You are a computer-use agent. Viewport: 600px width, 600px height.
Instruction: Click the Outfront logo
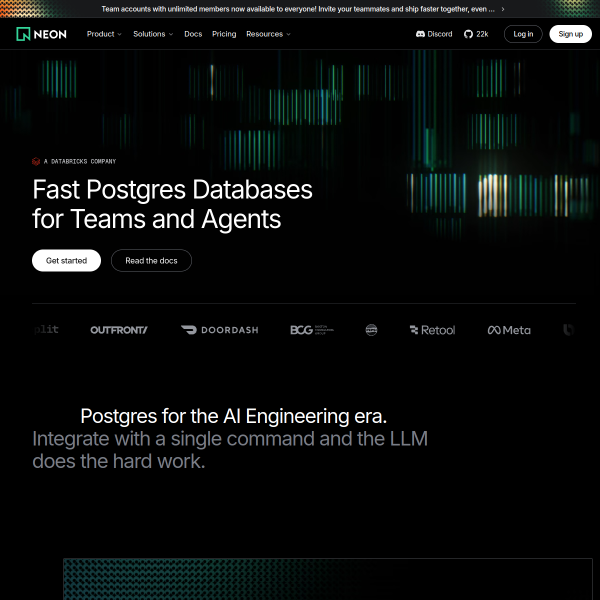(x=119, y=330)
